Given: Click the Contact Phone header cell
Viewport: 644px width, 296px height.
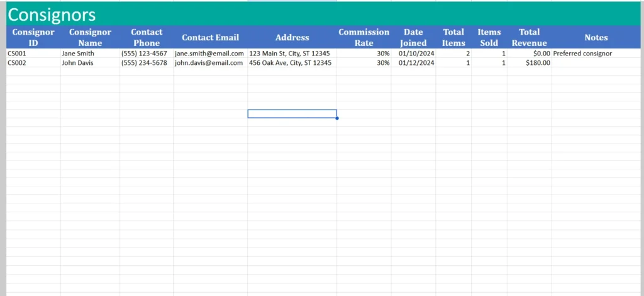Looking at the screenshot, I should coord(147,37).
